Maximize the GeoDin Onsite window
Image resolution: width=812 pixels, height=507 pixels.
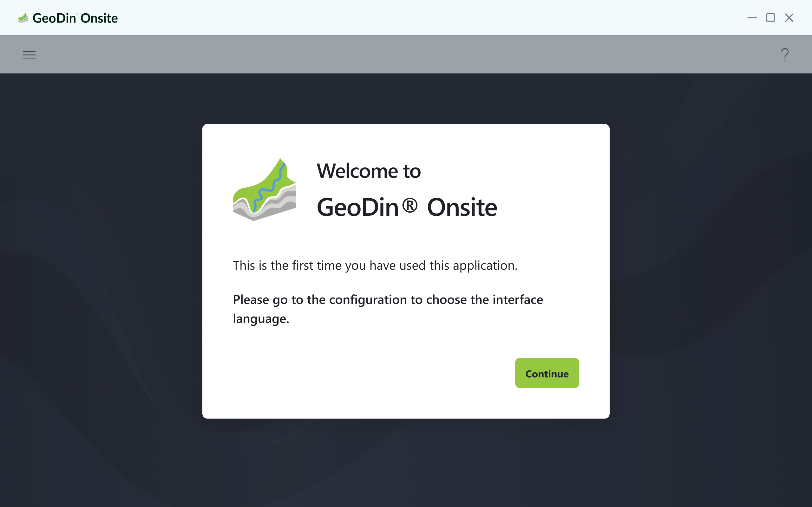(x=770, y=18)
